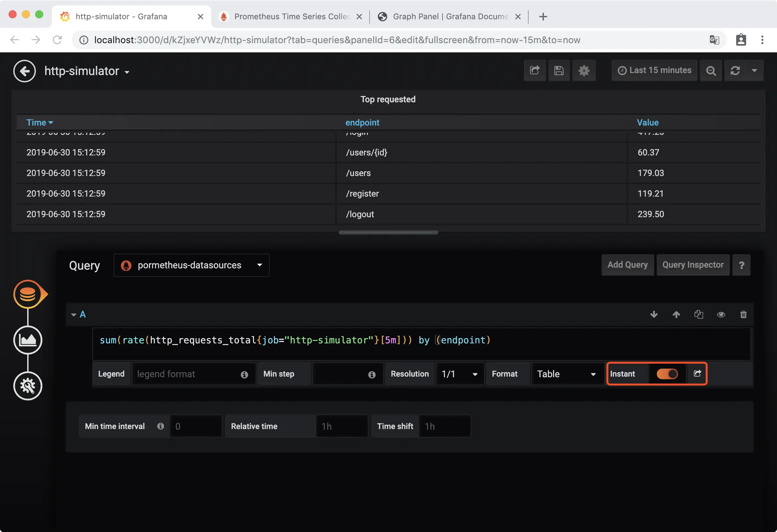Open browser profile icon

(741, 40)
